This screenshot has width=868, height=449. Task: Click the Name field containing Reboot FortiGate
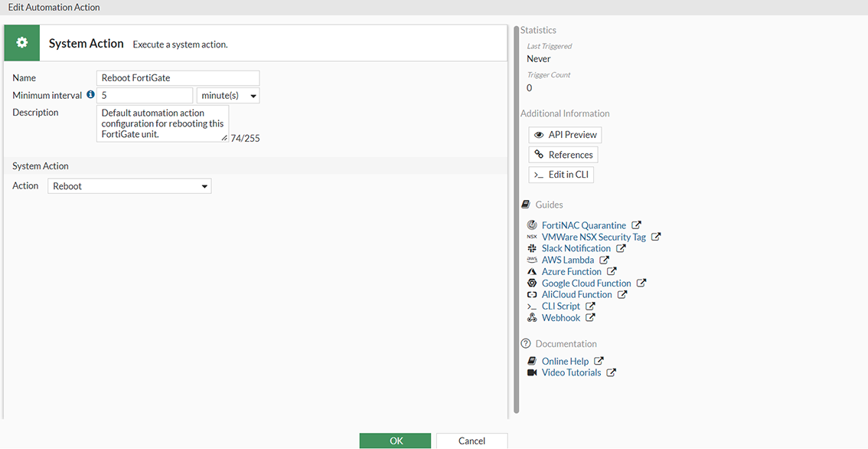178,77
